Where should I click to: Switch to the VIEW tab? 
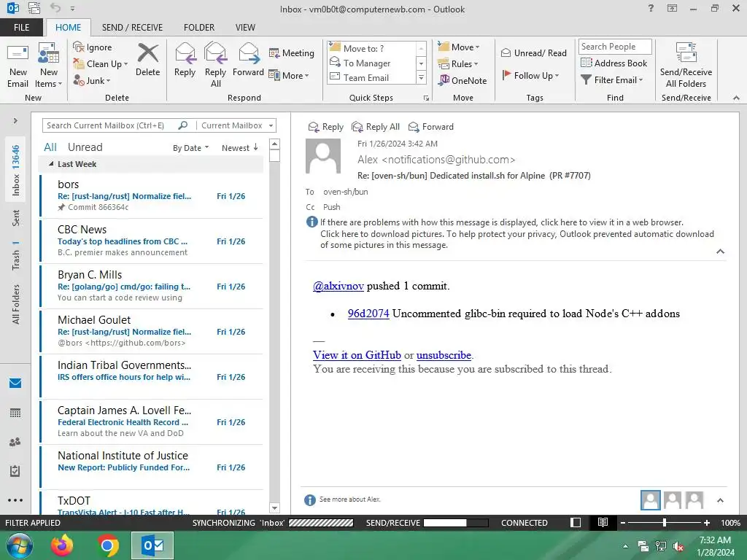(245, 27)
